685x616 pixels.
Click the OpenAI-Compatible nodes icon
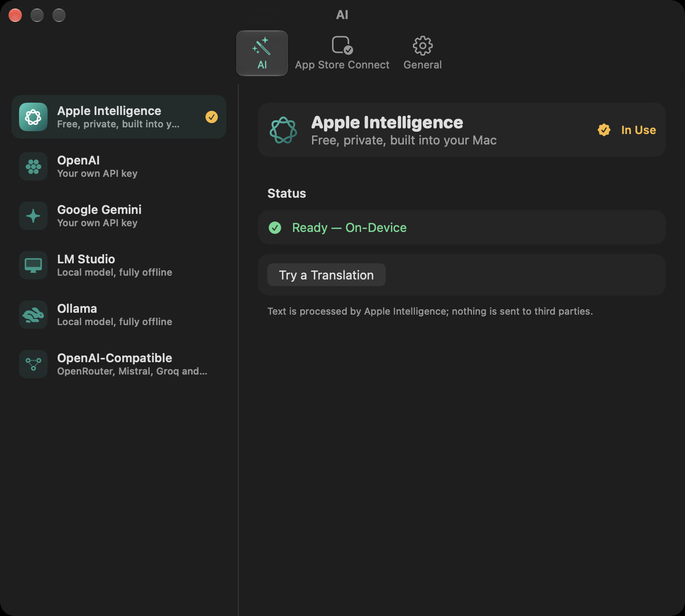pos(33,364)
